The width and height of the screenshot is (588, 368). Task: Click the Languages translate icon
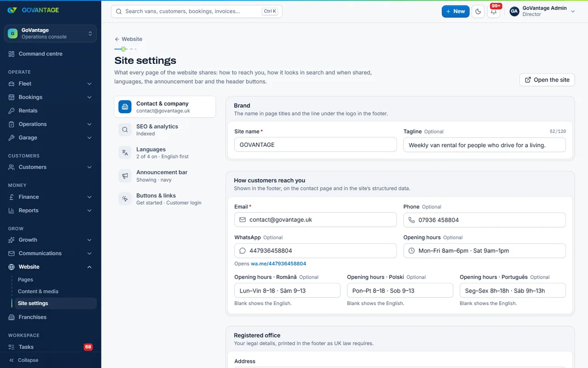click(x=125, y=153)
